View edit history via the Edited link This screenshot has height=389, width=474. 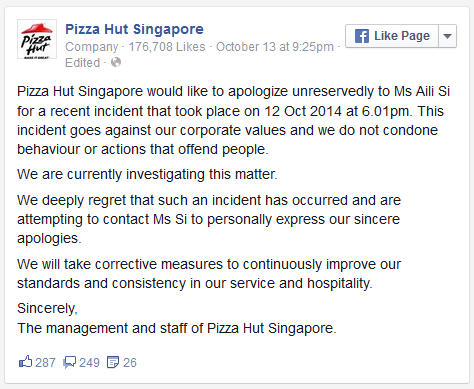point(83,63)
